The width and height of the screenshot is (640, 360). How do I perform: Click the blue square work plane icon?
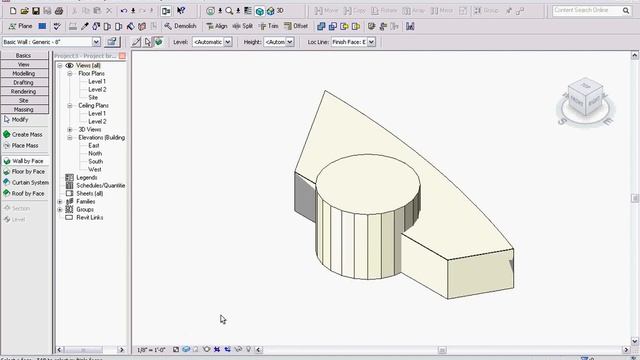click(x=42, y=26)
